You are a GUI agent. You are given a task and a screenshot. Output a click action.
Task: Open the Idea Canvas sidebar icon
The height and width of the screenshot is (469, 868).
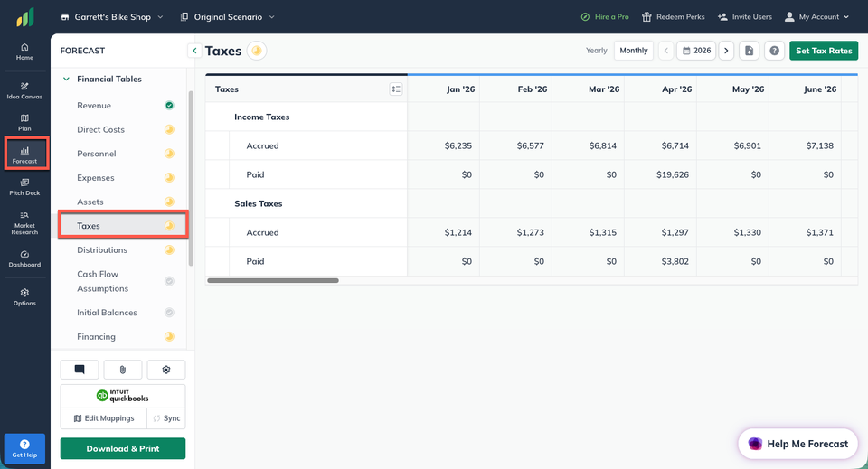click(x=24, y=90)
